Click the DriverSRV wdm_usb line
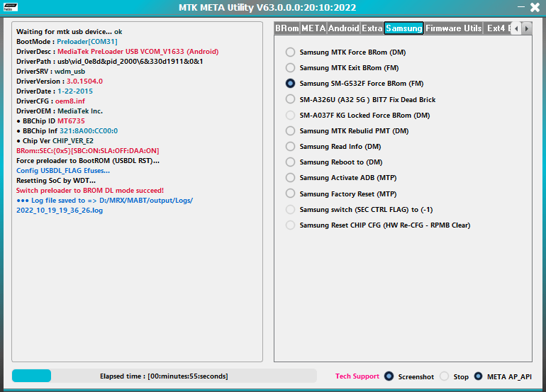Screen dimensions: 546x392 tap(51, 72)
